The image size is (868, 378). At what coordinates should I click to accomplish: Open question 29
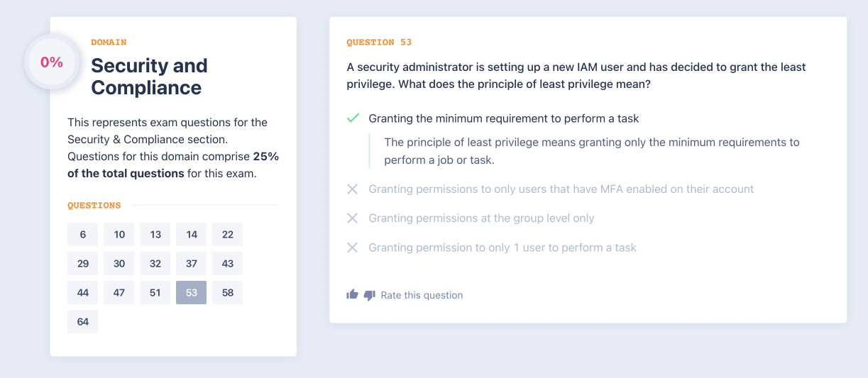pos(83,264)
